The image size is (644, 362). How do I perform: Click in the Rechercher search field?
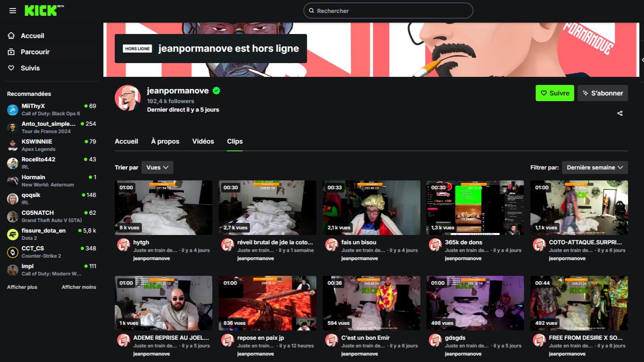(388, 11)
